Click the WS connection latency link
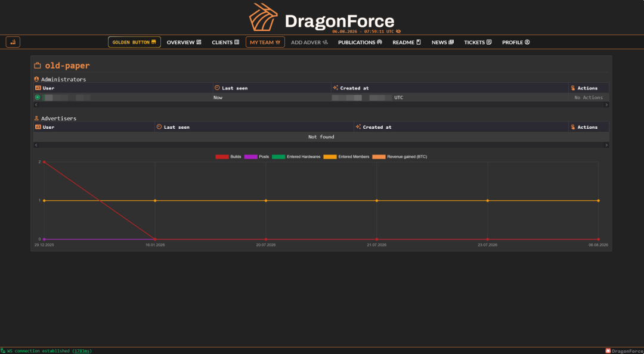This screenshot has height=354, width=644. coord(82,351)
